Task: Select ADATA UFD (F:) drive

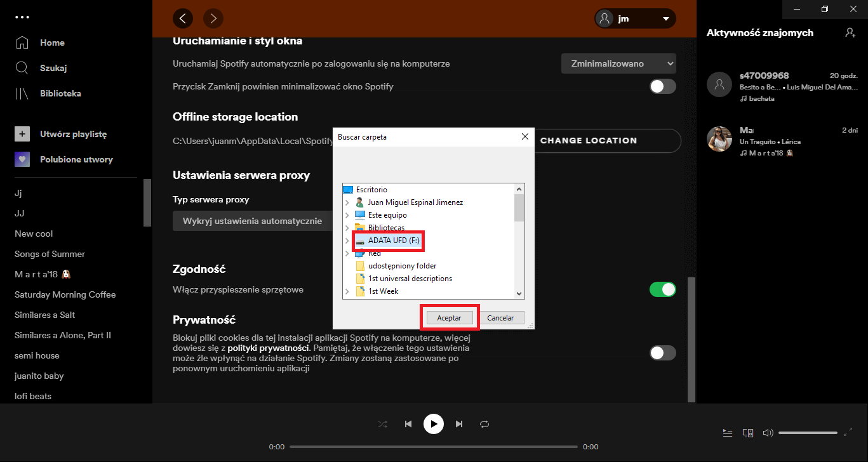Action: [x=394, y=241]
